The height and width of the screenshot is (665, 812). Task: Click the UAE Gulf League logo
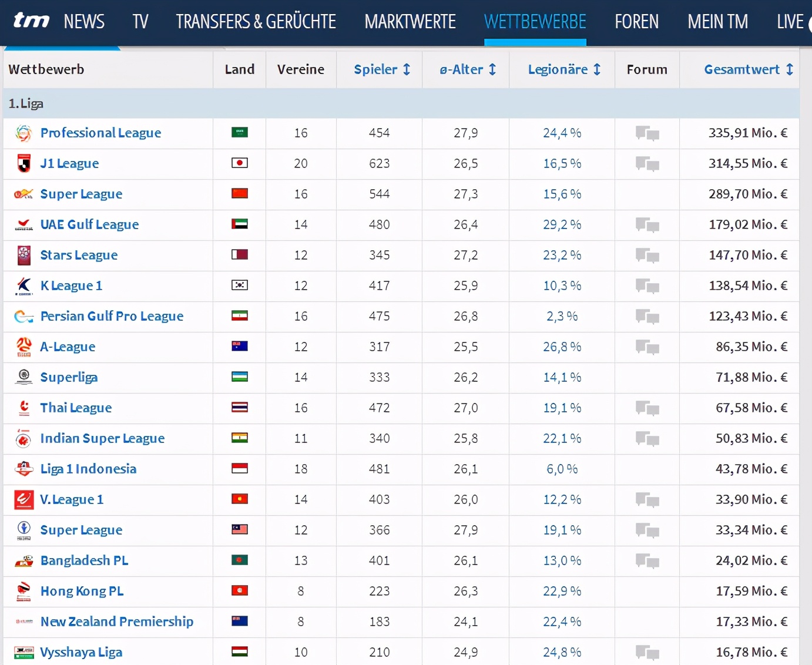[24, 224]
